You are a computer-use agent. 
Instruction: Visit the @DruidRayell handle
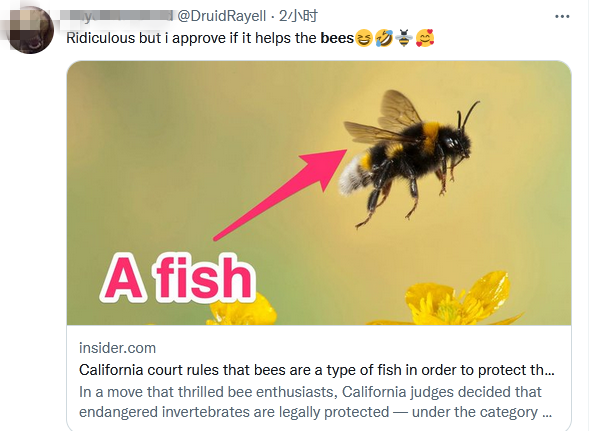click(221, 16)
